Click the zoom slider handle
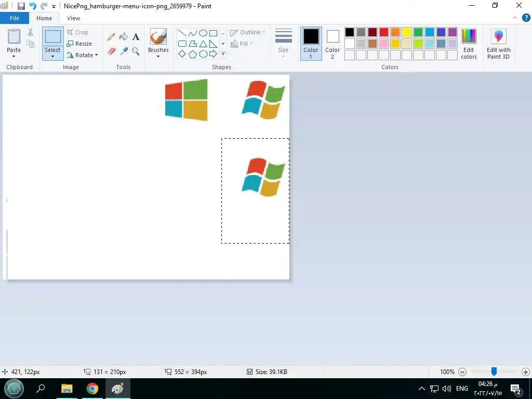 pyautogui.click(x=494, y=371)
